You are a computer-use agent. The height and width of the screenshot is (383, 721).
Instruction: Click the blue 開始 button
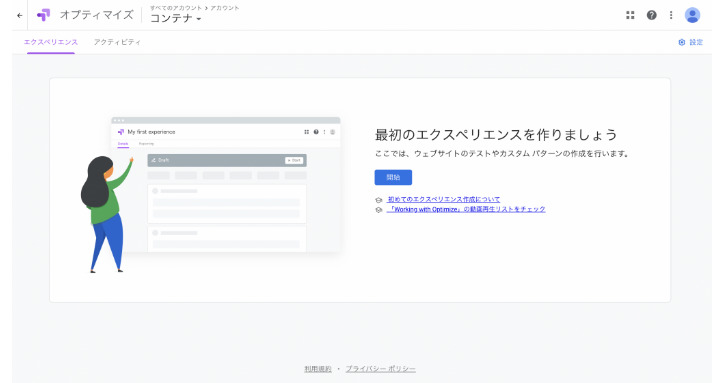[x=393, y=177]
